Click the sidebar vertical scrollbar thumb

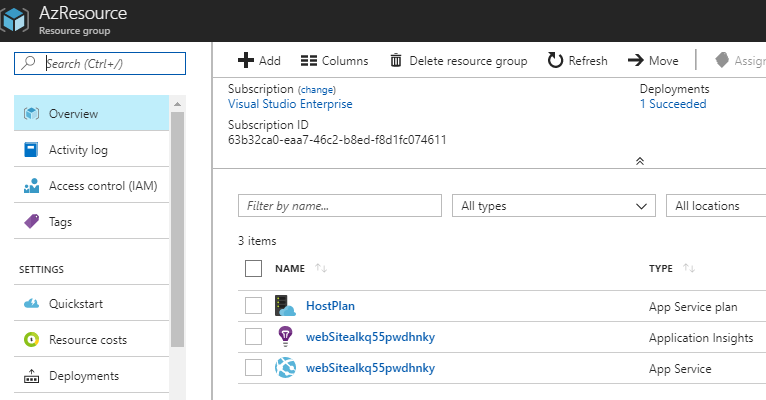pyautogui.click(x=177, y=229)
